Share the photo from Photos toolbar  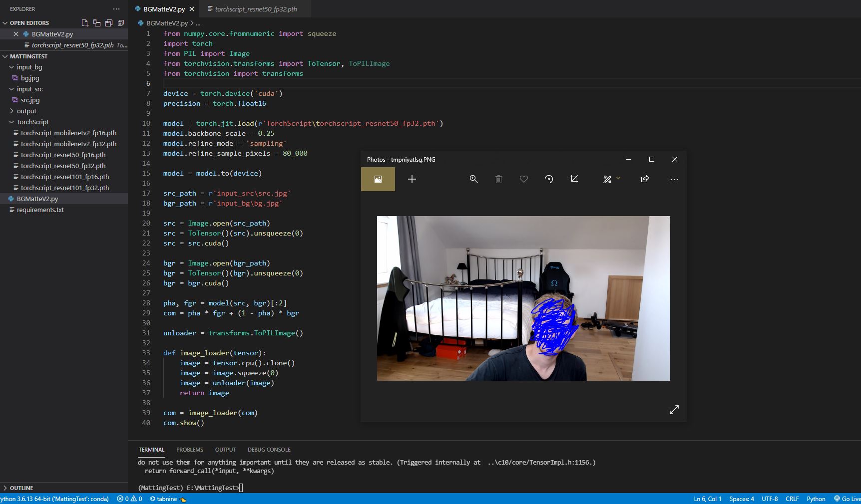[645, 179]
